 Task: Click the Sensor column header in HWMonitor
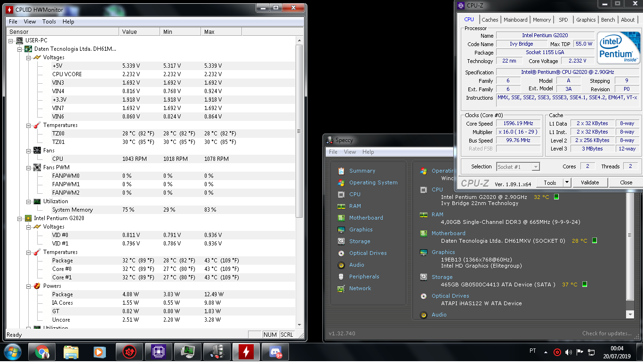click(63, 32)
